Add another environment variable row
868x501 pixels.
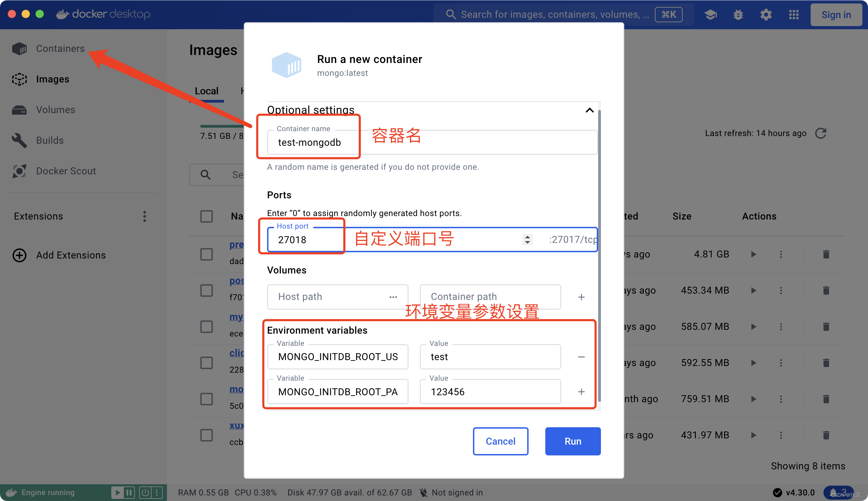tap(581, 392)
